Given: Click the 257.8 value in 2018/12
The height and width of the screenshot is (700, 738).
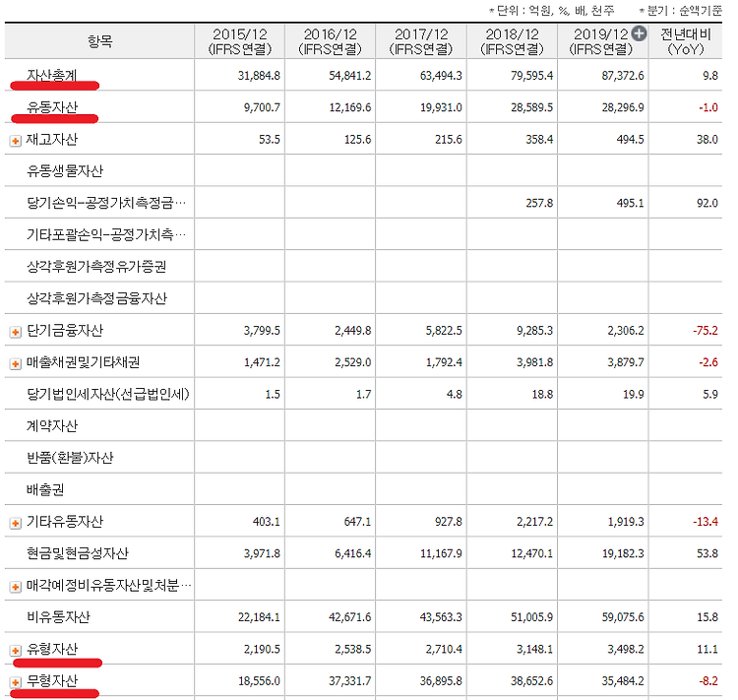Looking at the screenshot, I should click(x=539, y=204).
